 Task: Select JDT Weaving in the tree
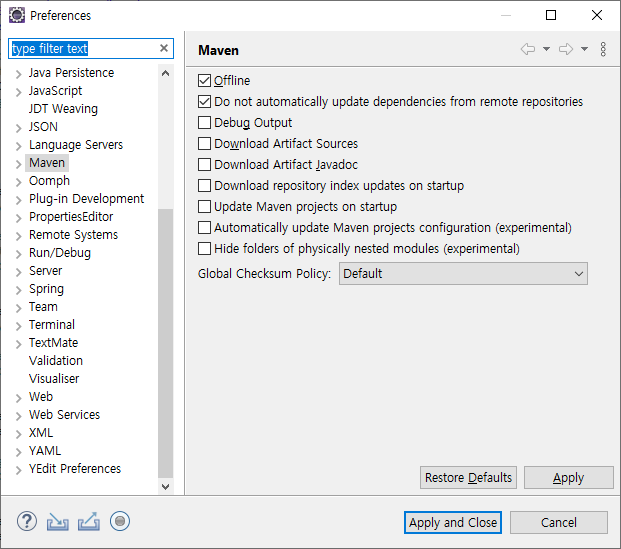[x=63, y=109]
